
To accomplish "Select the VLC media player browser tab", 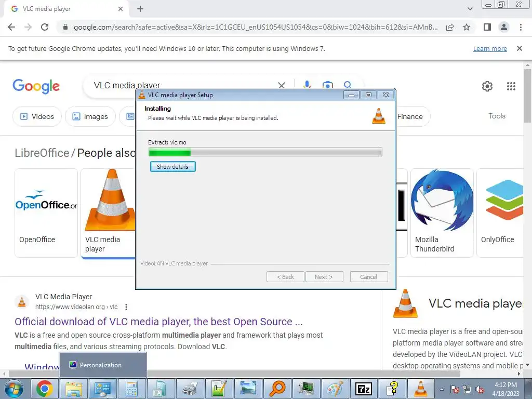I will tap(66, 9).
